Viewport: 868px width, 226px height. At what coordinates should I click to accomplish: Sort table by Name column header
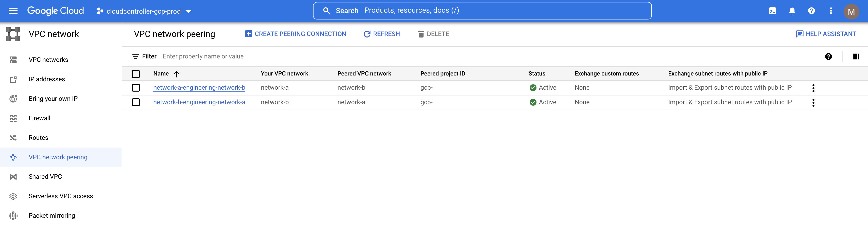coord(161,74)
